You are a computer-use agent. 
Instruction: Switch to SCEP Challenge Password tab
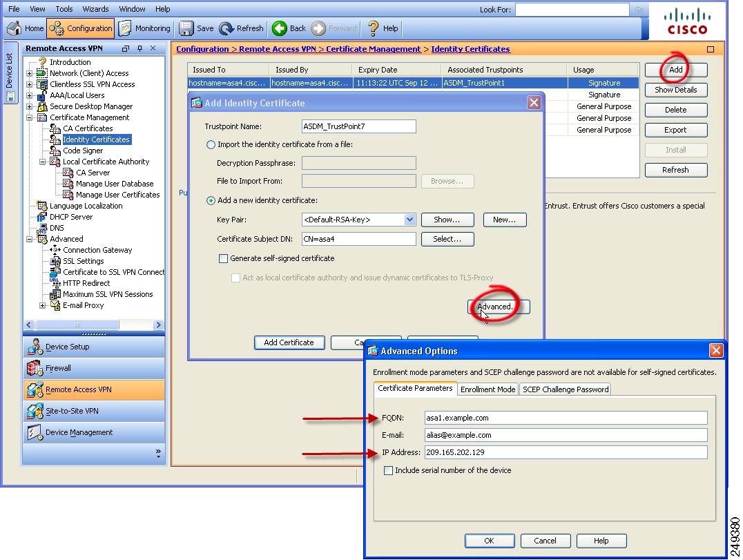566,389
